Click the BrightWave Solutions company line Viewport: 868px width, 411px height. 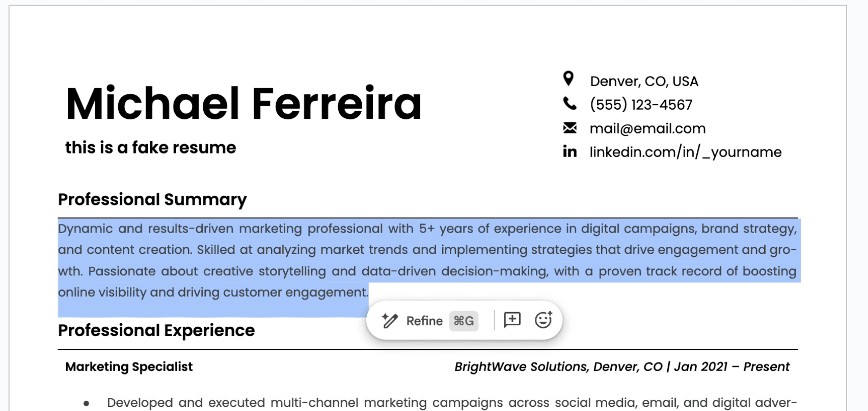[622, 367]
